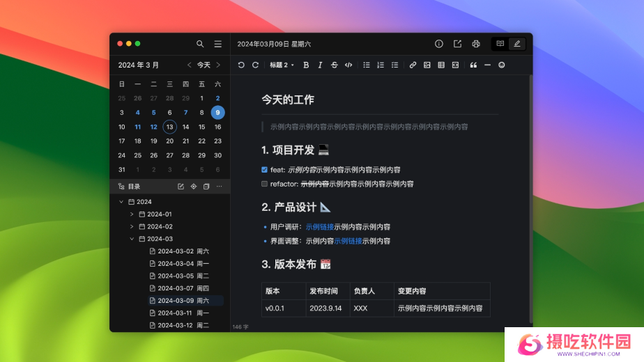Click the 今天的工作 heading

(x=288, y=100)
